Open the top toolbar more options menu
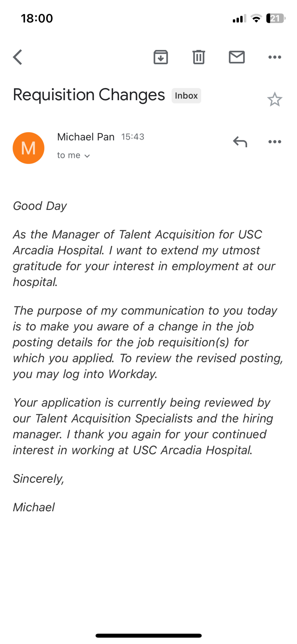This screenshot has height=644, width=297. 275,57
